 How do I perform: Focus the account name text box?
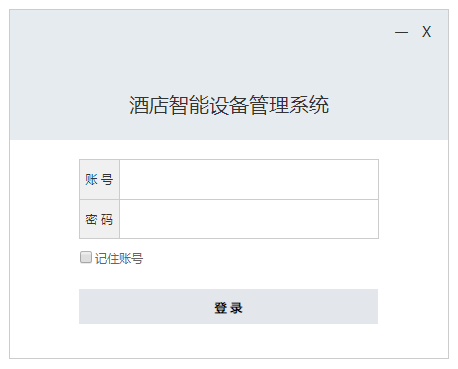click(x=249, y=179)
